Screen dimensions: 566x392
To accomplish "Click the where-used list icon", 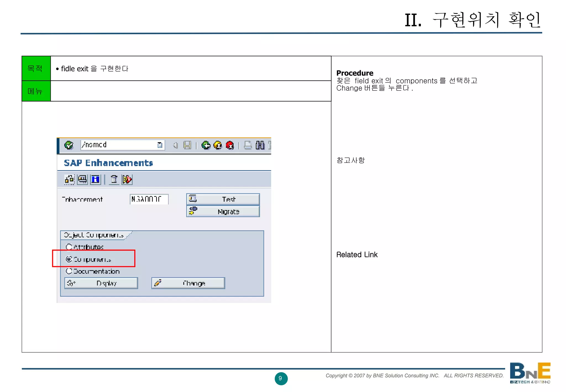I will click(82, 179).
